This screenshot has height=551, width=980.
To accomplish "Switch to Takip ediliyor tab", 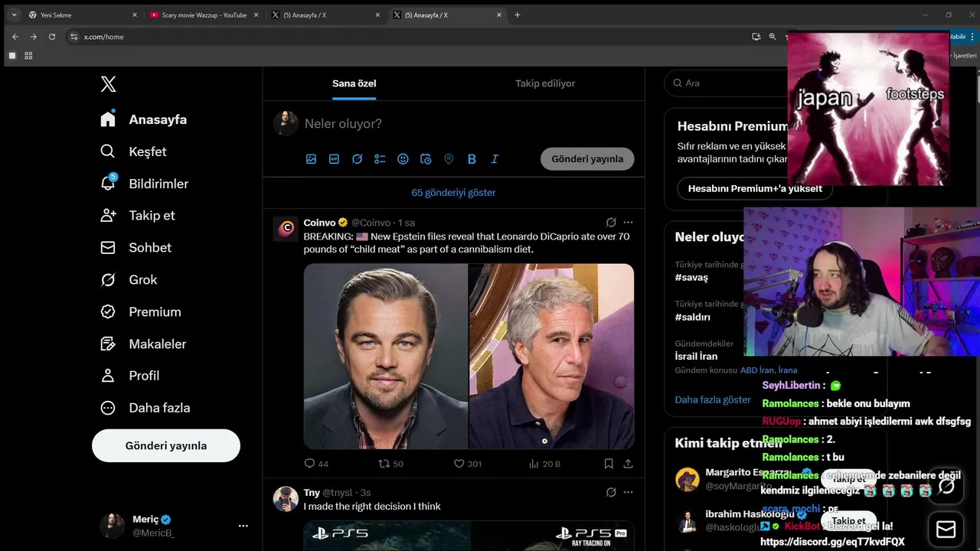I will pyautogui.click(x=545, y=83).
